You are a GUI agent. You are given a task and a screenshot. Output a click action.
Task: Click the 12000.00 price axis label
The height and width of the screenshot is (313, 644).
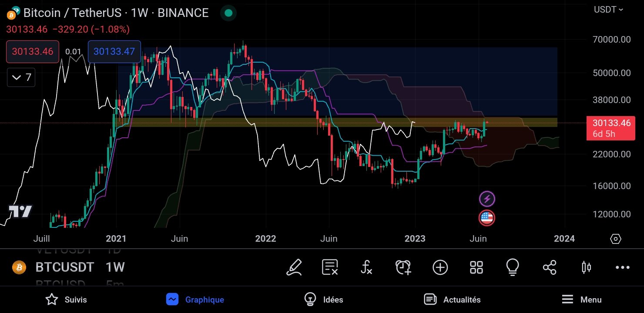(611, 214)
